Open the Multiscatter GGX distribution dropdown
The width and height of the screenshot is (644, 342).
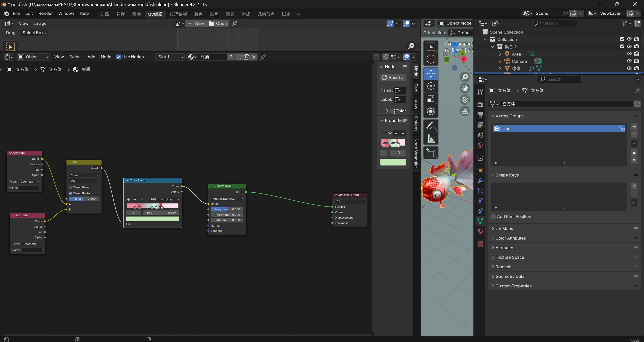coord(227,199)
